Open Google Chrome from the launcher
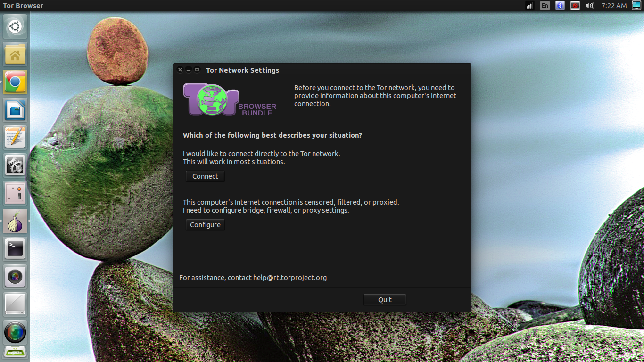 pyautogui.click(x=15, y=82)
